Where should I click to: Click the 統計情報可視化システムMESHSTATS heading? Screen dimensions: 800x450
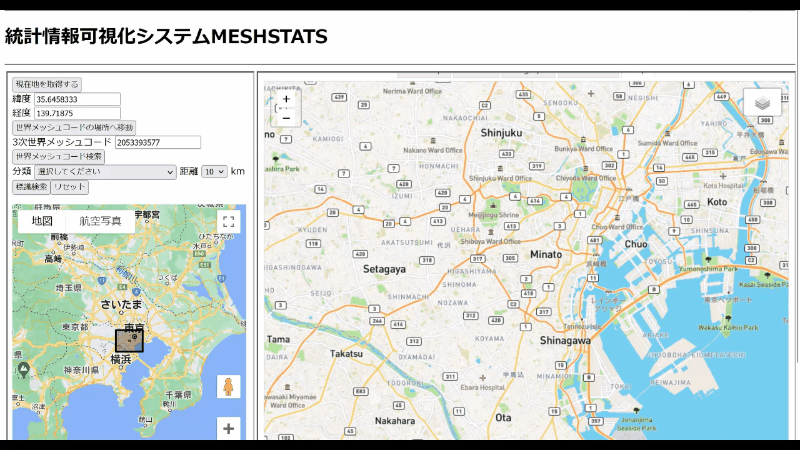tap(166, 36)
